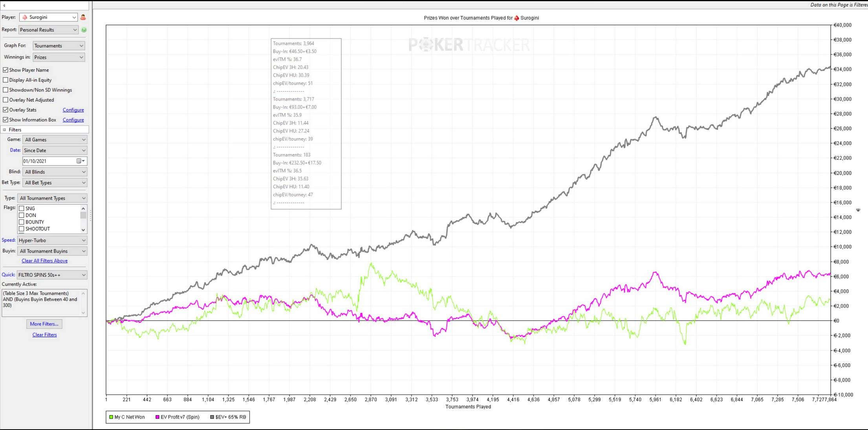Click the 3,974 x-axis tick label
This screenshot has height=430, width=868.
(x=472, y=399)
